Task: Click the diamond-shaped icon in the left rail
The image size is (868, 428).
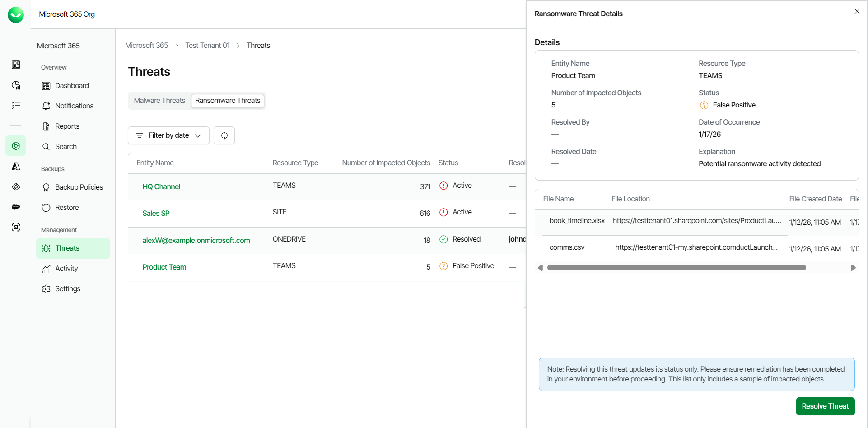Action: (16, 186)
